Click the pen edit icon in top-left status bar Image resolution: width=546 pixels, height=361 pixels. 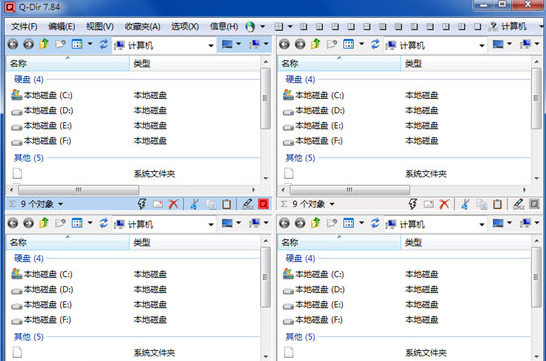pyautogui.click(x=248, y=204)
